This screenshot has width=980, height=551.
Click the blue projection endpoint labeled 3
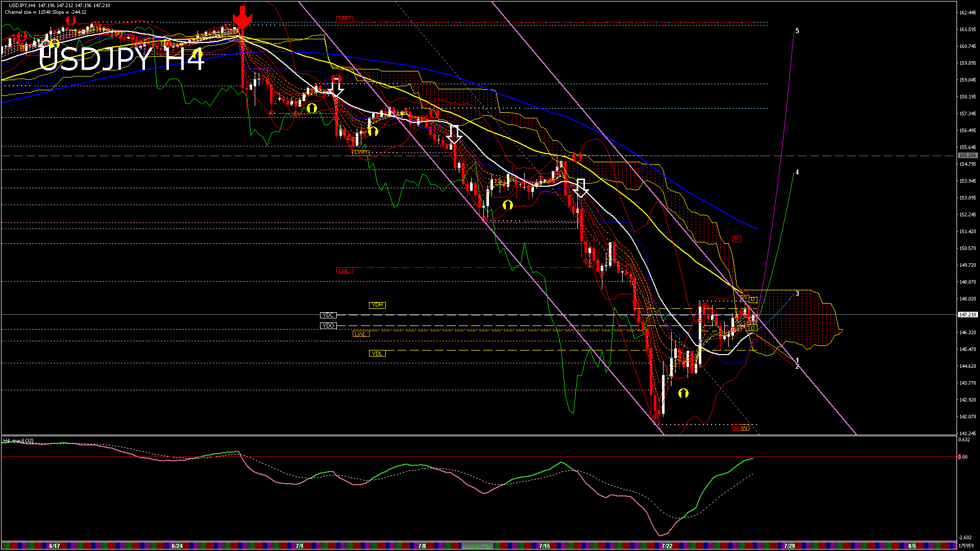797,294
